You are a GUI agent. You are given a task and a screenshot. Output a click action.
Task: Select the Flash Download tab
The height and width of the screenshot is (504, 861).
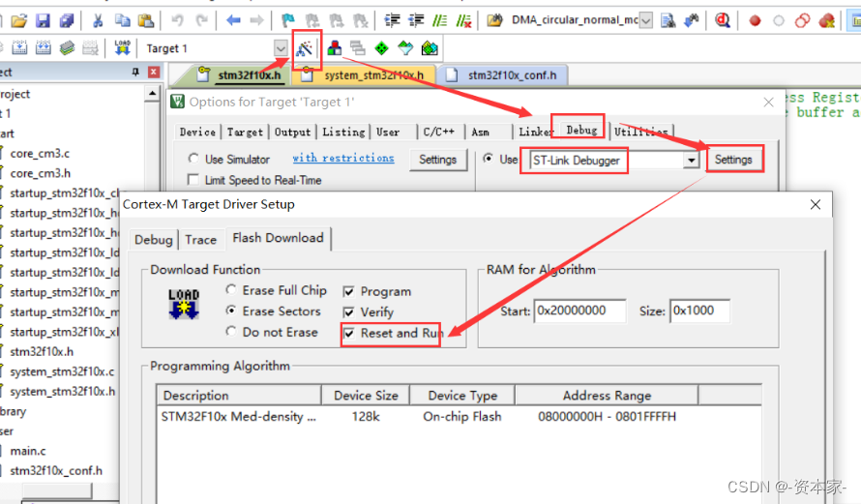coord(278,238)
